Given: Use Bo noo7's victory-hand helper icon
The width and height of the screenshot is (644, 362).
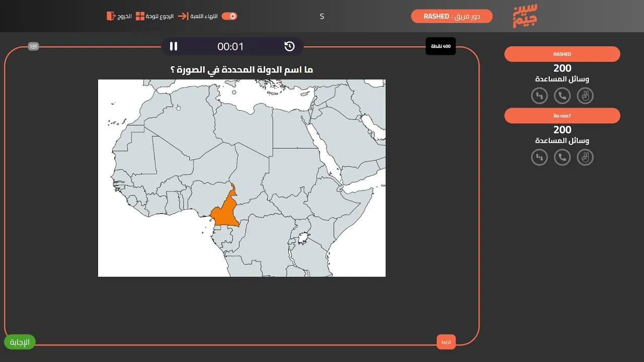Looking at the screenshot, I should 585,157.
